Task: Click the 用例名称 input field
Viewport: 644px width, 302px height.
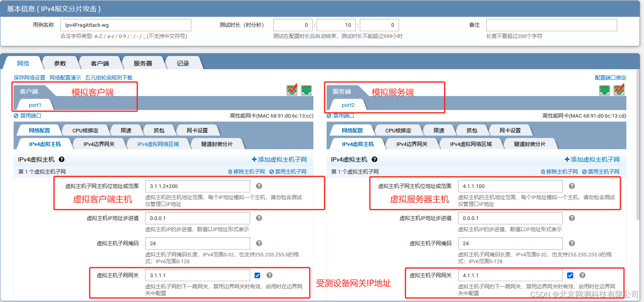Action: point(126,25)
